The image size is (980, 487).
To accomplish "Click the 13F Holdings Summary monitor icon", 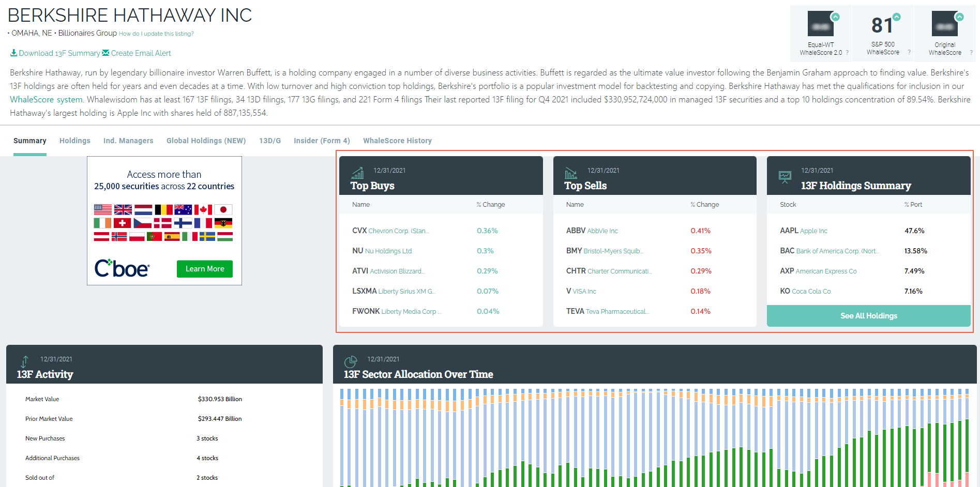I will [785, 177].
